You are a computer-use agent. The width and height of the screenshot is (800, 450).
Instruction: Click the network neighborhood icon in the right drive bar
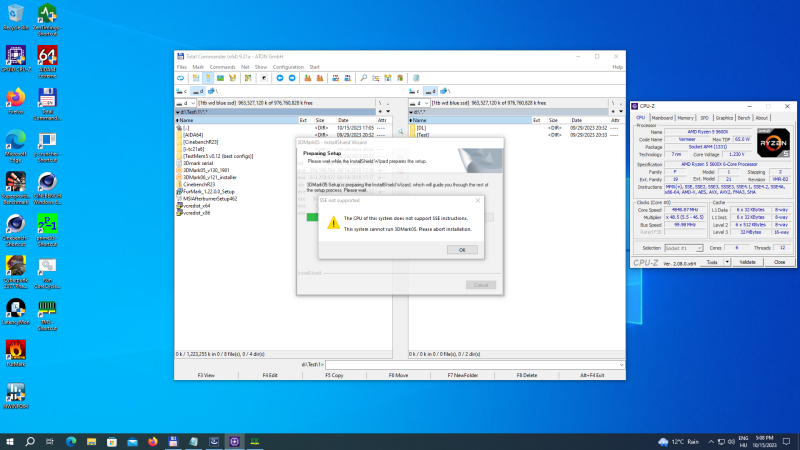pyautogui.click(x=444, y=91)
